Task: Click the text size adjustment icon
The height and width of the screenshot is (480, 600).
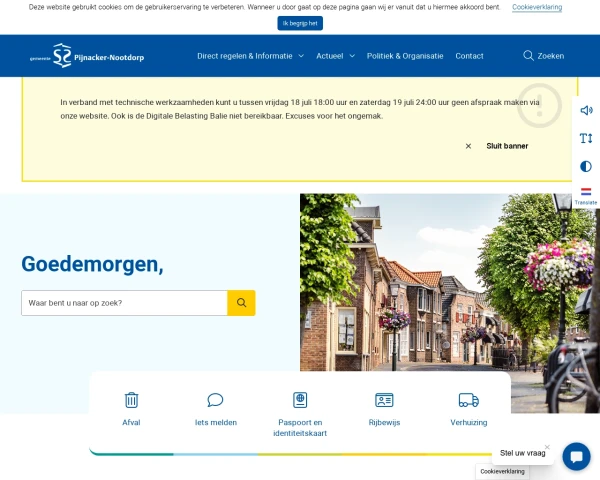Action: (x=586, y=138)
